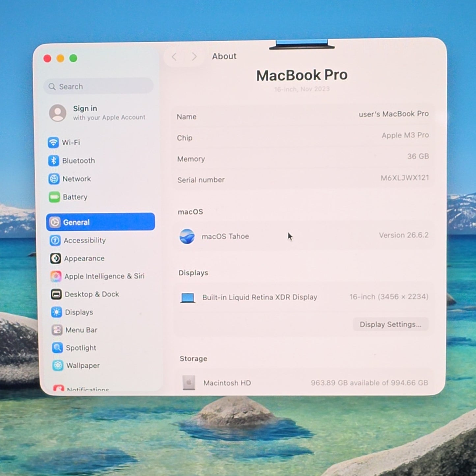Viewport: 476px width, 476px height.
Task: Click the 'Macintosh HD' label
Action: point(227,383)
